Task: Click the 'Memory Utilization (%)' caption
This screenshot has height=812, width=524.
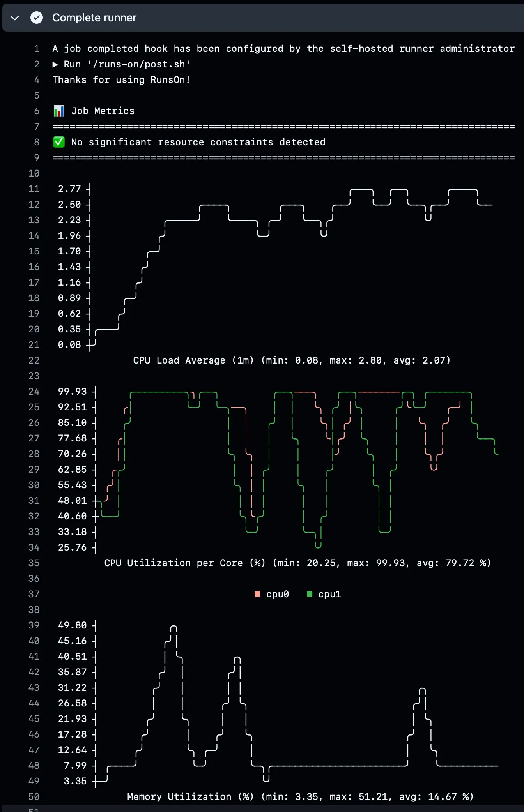Action: click(191, 797)
